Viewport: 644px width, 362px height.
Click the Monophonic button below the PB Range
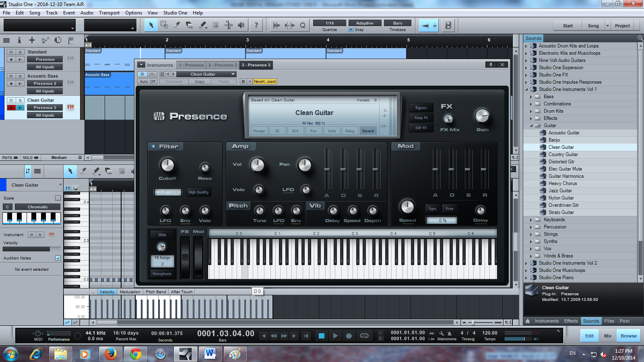pyautogui.click(x=162, y=274)
